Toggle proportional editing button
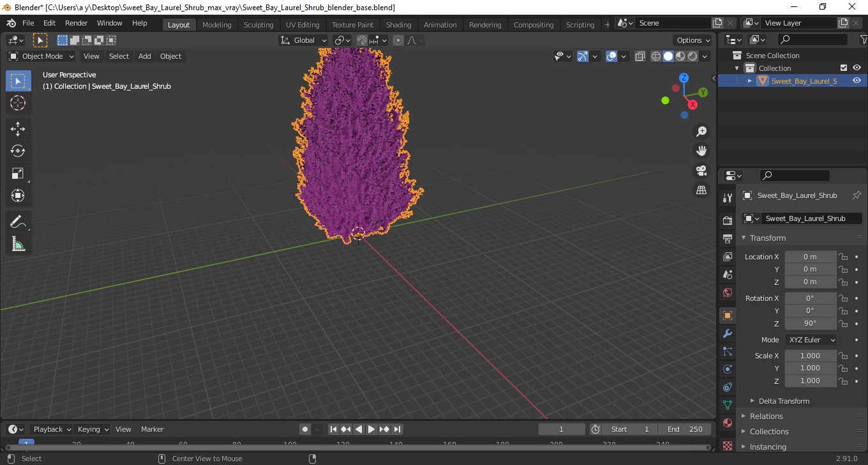This screenshot has height=465, width=868. (x=398, y=40)
